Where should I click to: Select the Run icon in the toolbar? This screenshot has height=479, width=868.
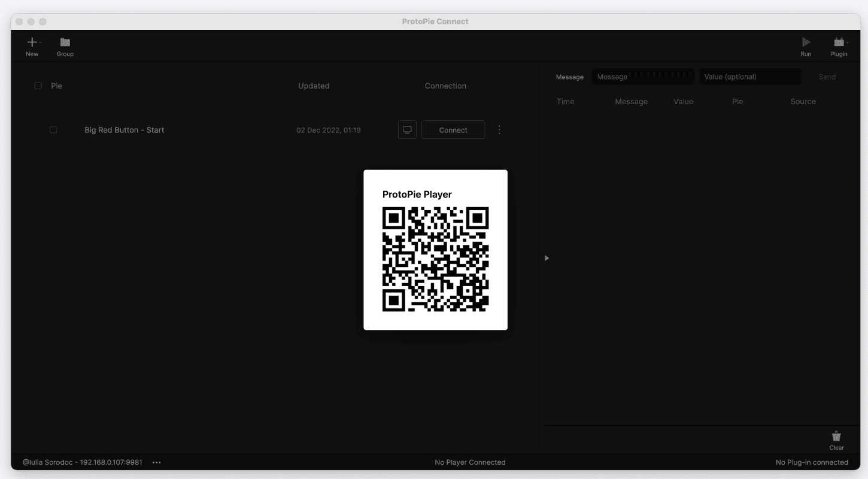point(805,42)
